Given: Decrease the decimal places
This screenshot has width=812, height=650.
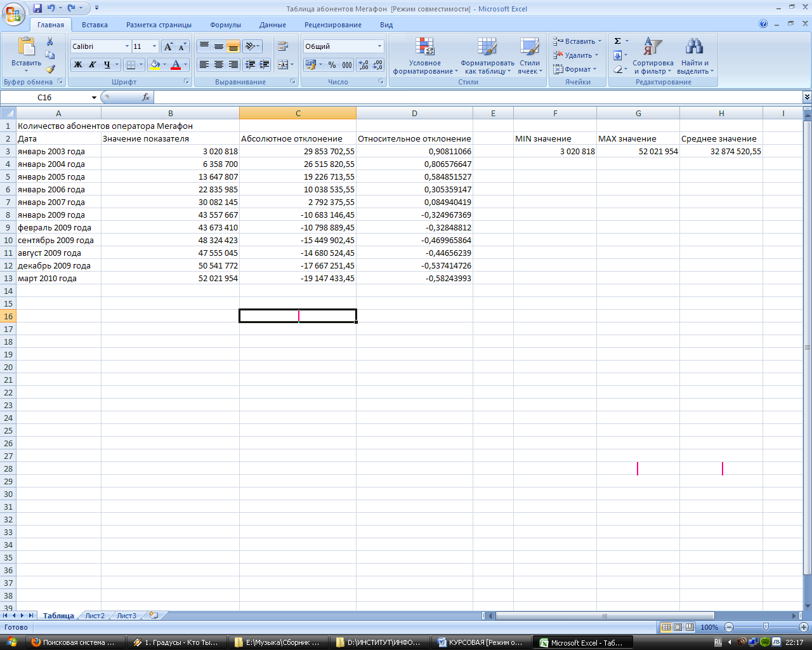Looking at the screenshot, I should (377, 65).
